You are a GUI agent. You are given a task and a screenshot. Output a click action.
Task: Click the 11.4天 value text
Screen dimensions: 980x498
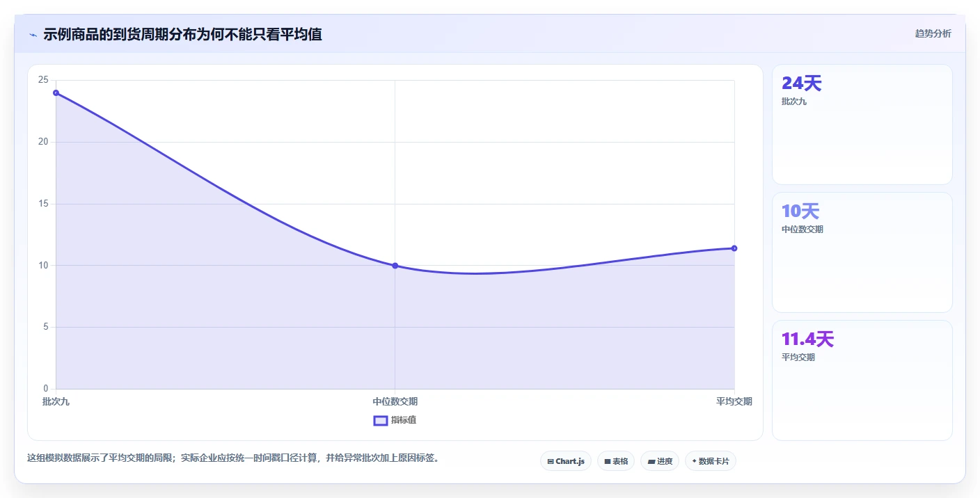coord(807,339)
